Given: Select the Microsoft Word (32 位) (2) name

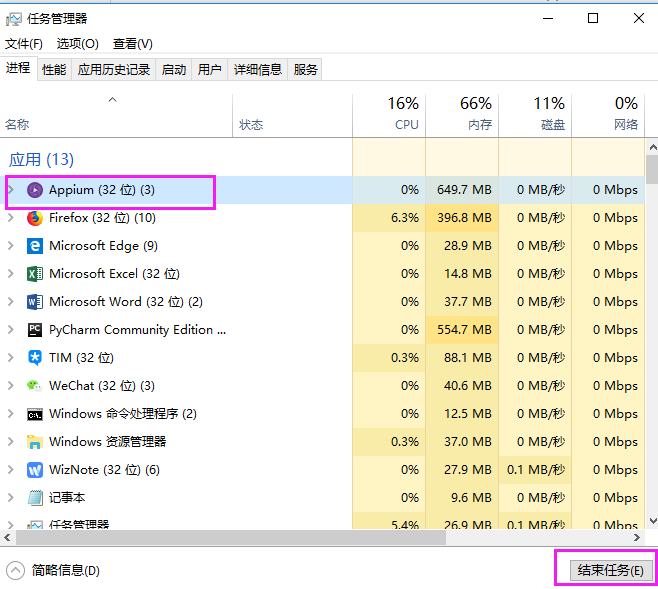Looking at the screenshot, I should click(125, 302).
